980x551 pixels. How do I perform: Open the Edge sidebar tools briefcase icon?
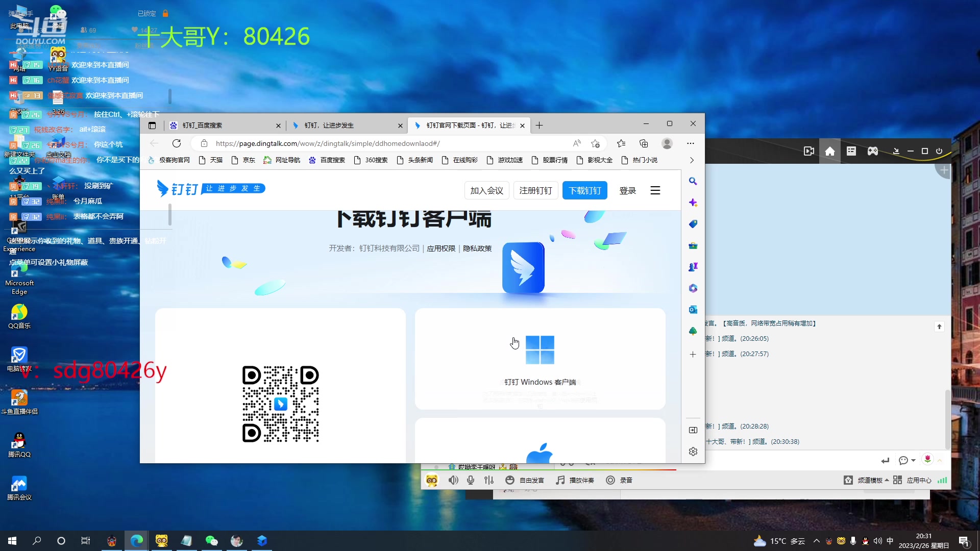(693, 245)
